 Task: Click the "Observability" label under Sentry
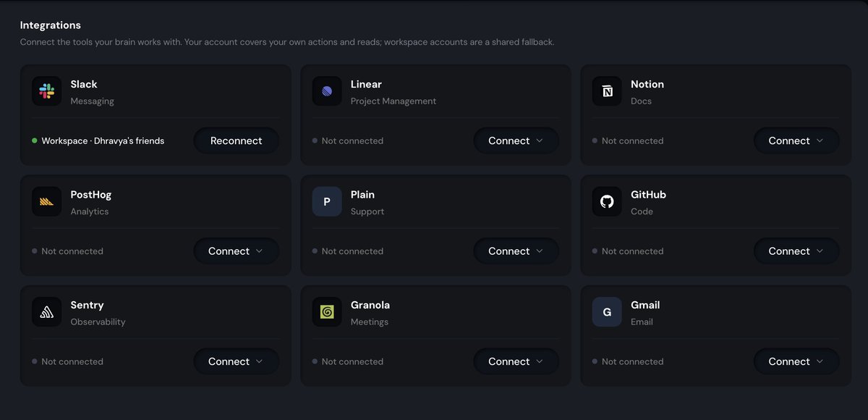(x=98, y=322)
